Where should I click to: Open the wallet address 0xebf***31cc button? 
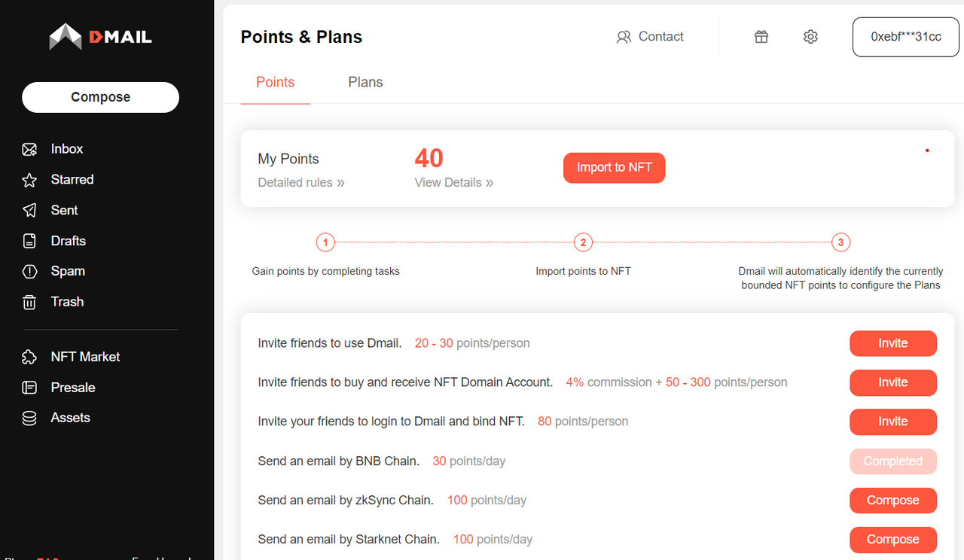point(906,37)
